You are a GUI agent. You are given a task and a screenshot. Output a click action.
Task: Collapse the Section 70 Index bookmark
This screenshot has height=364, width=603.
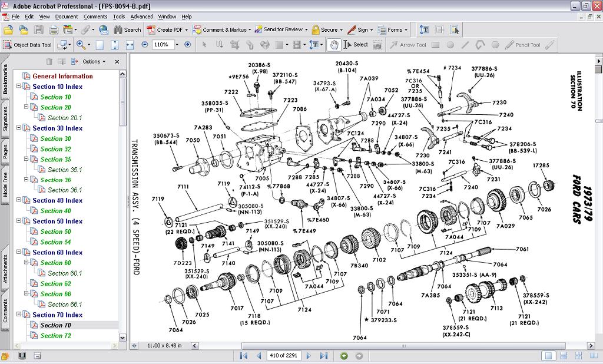(x=20, y=315)
